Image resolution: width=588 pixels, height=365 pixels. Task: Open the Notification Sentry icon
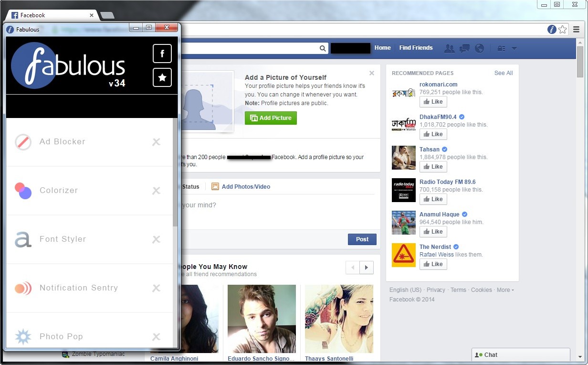[23, 288]
